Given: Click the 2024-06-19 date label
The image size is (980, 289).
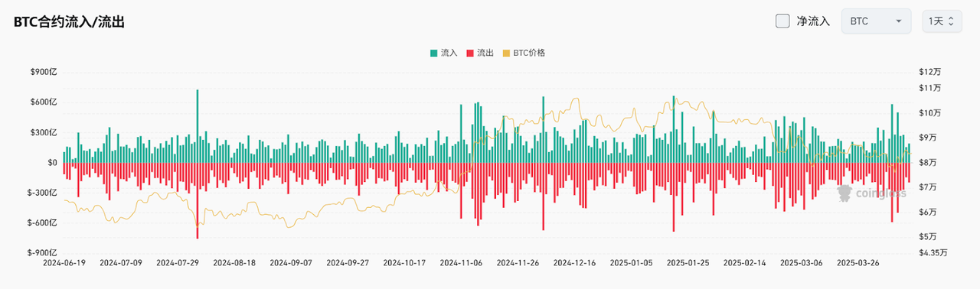Looking at the screenshot, I should [64, 262].
